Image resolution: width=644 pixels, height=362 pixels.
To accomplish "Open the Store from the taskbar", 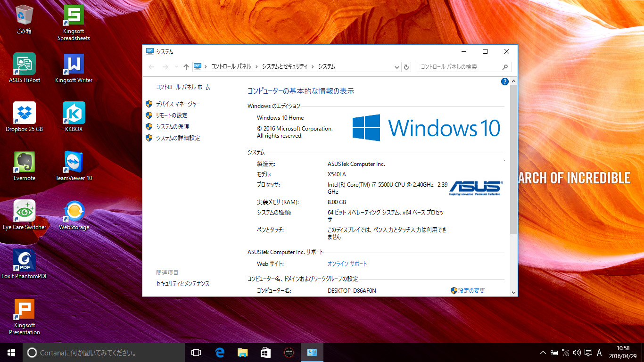I will point(265,353).
